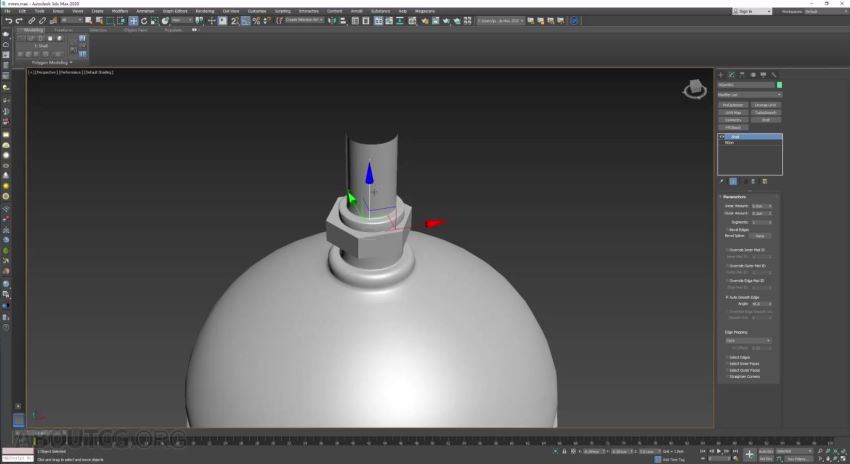Image resolution: width=850 pixels, height=464 pixels.
Task: Click Maximize Viewport toggle icon
Action: 844,459
